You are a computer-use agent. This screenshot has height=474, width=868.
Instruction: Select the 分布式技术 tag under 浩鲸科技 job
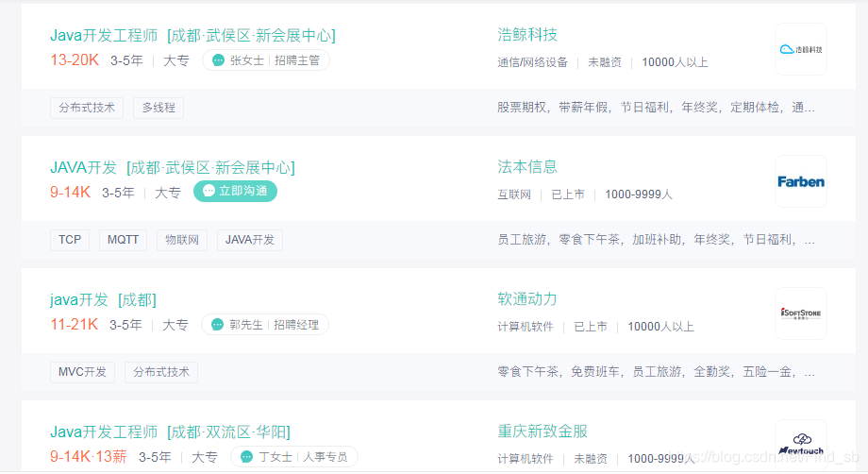87,108
